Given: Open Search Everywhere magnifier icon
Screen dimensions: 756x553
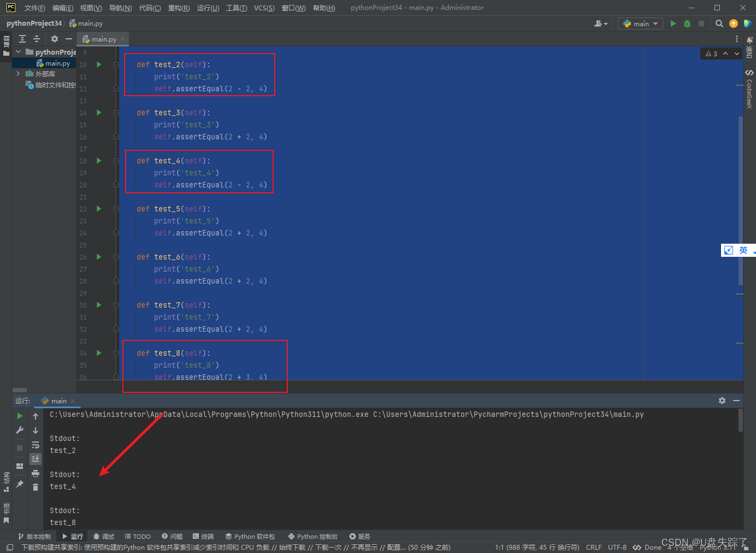Looking at the screenshot, I should [719, 23].
